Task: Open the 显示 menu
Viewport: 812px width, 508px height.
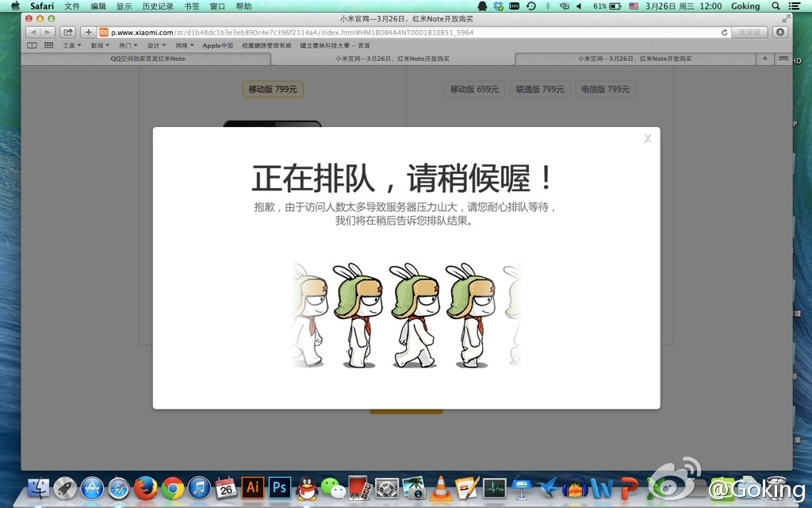Action: click(124, 6)
